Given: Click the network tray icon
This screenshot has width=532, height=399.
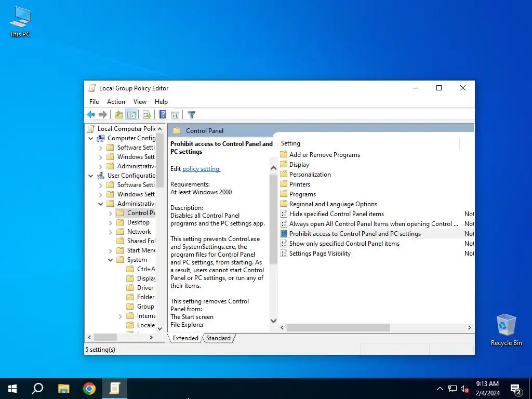Looking at the screenshot, I should pyautogui.click(x=453, y=389).
